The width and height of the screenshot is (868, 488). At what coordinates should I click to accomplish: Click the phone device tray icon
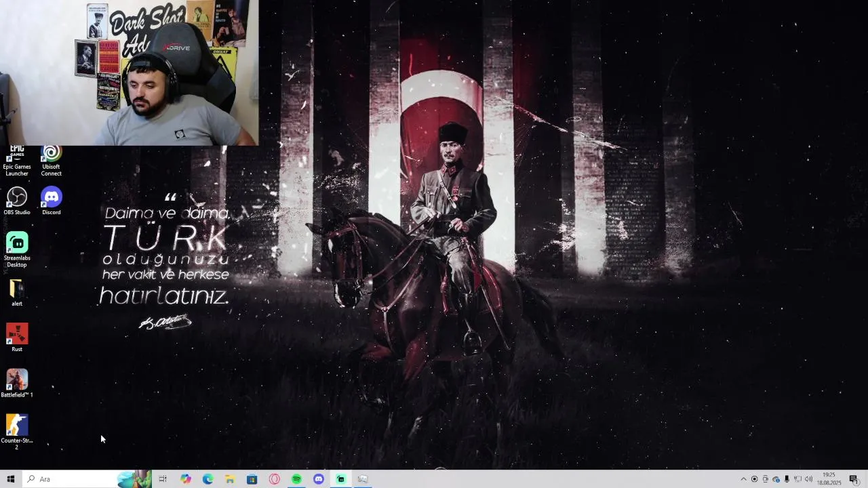tap(787, 479)
